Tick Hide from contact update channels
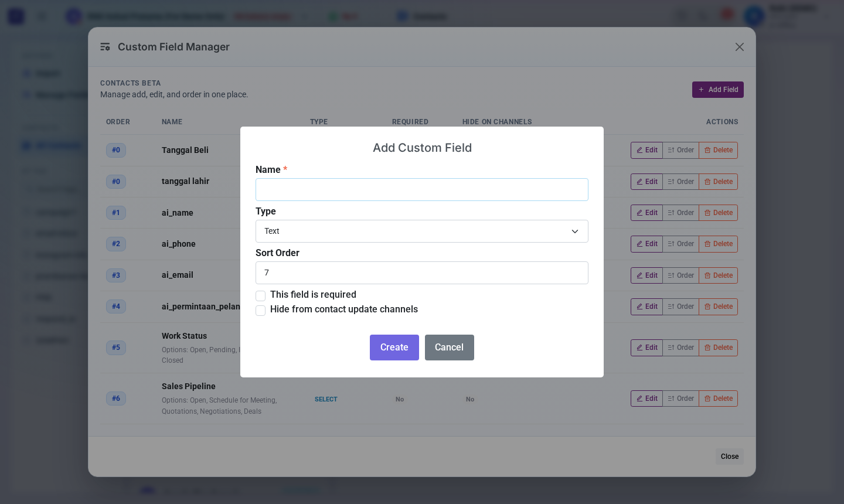Image resolution: width=844 pixels, height=504 pixels. tap(261, 310)
